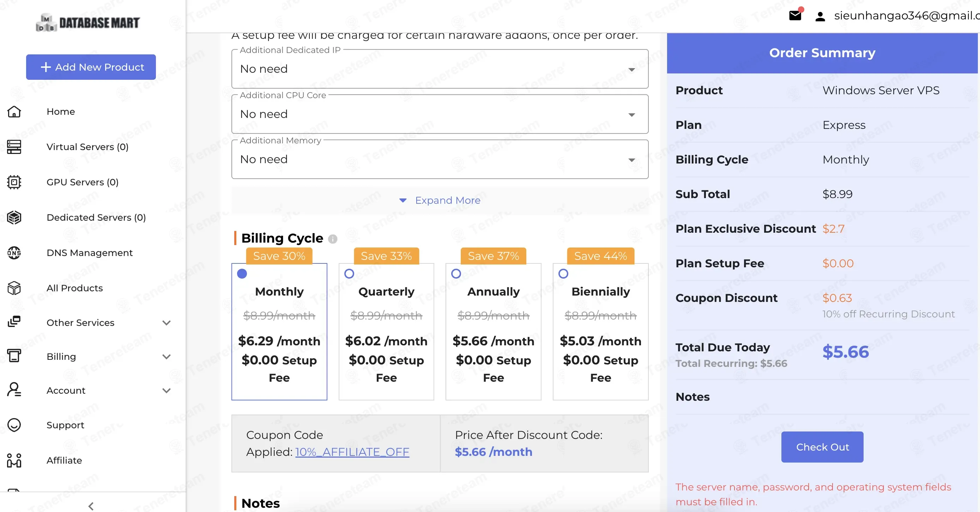
Task: Click the Home house icon
Action: [x=14, y=112]
